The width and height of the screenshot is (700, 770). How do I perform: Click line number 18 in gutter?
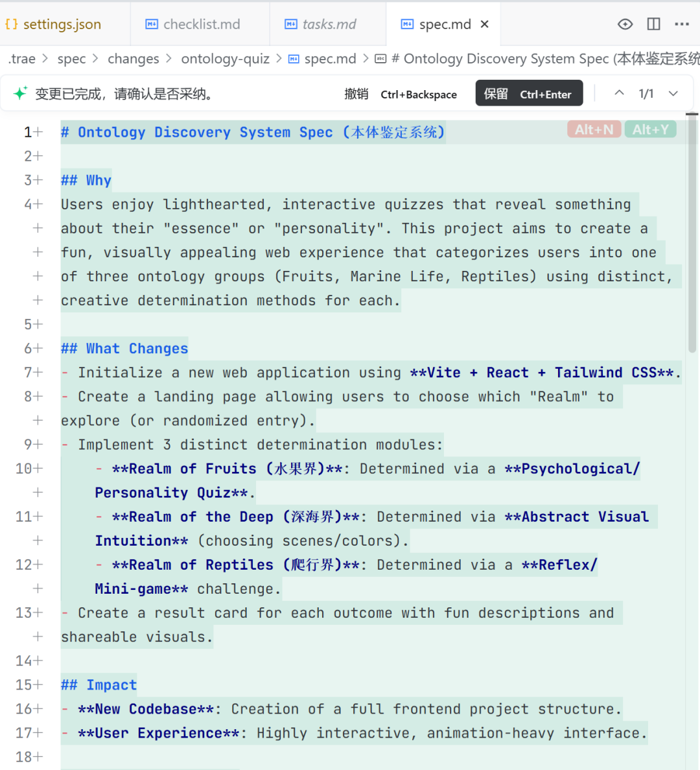(23, 757)
